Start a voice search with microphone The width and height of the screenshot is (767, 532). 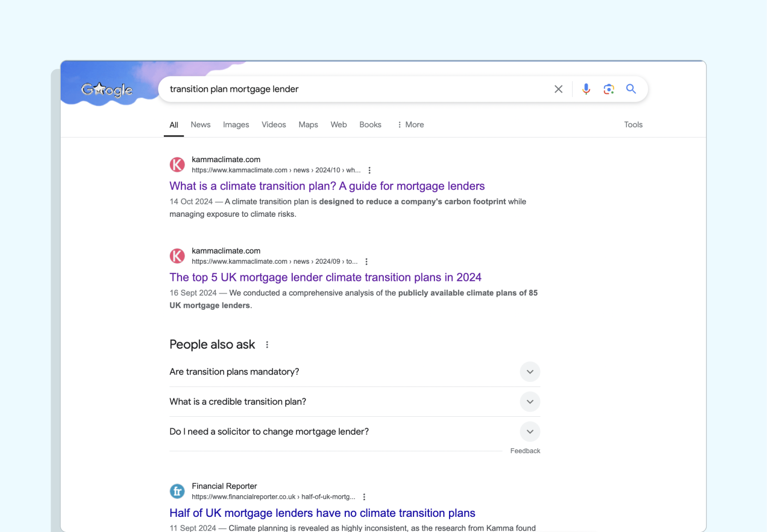(x=586, y=89)
